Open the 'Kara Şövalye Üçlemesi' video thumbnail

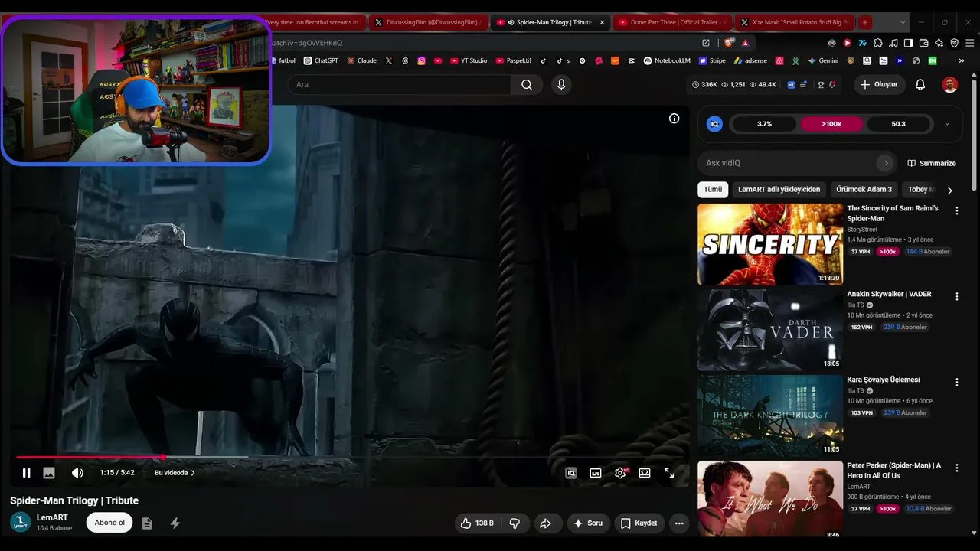[770, 416]
